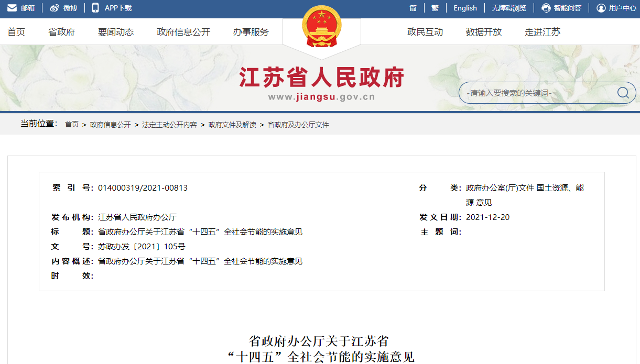Switch to traditional Chinese 繁
The width and height of the screenshot is (640, 364).
point(435,8)
